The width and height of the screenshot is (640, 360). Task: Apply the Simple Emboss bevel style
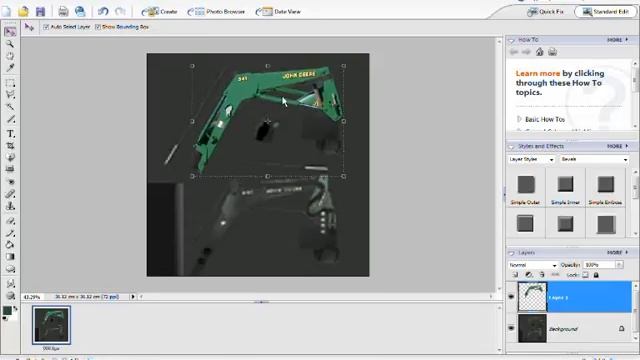pyautogui.click(x=606, y=184)
